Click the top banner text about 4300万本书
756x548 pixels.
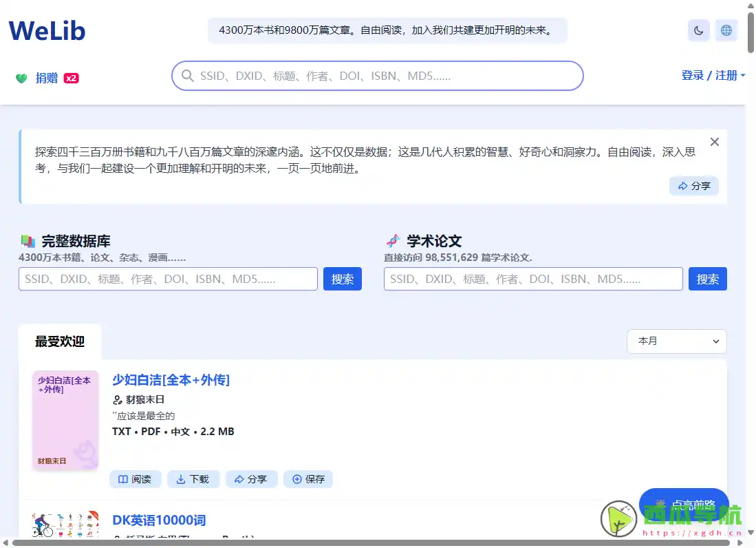387,30
